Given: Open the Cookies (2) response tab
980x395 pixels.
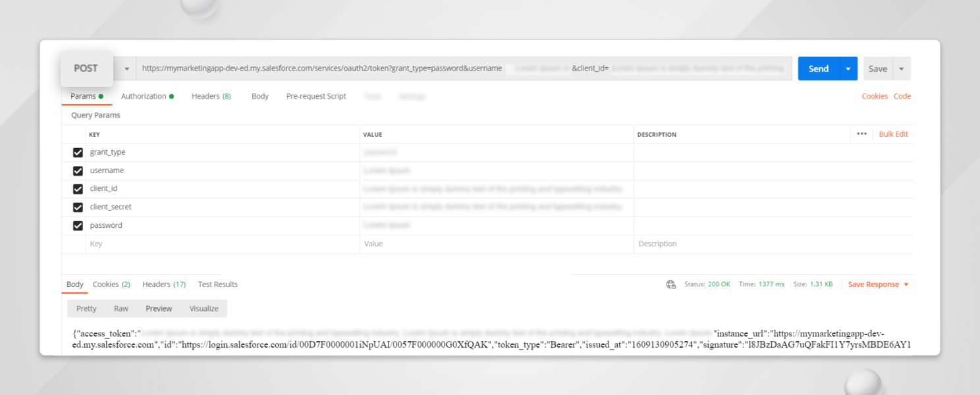Looking at the screenshot, I should tap(111, 284).
